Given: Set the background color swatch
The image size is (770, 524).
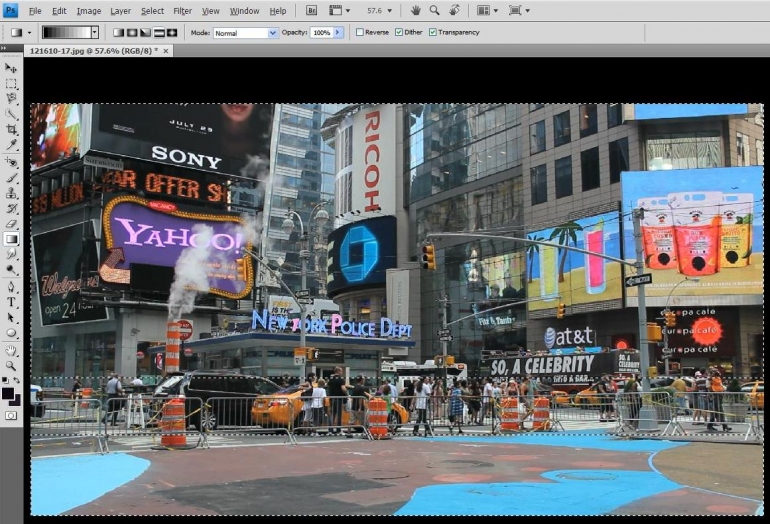Looking at the screenshot, I should (17, 402).
